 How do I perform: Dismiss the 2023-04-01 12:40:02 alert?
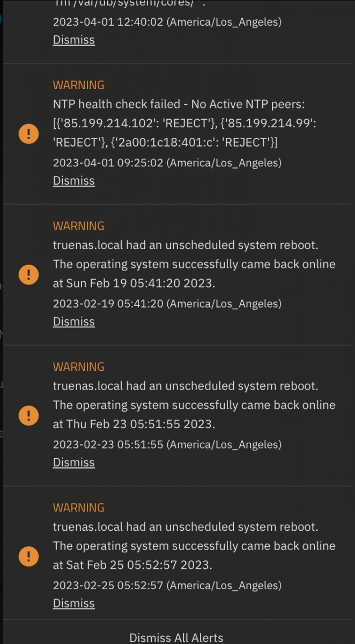point(73,40)
